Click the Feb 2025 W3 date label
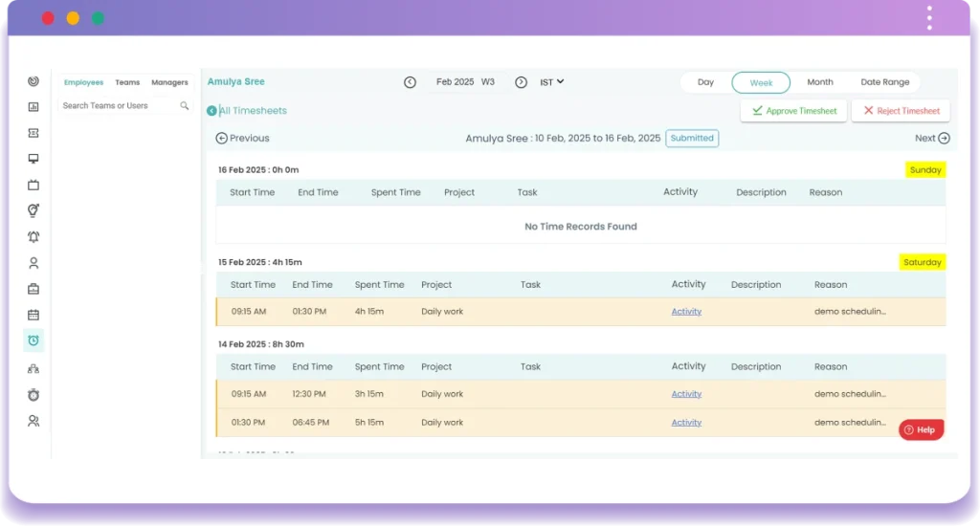980x526 pixels. coord(466,82)
